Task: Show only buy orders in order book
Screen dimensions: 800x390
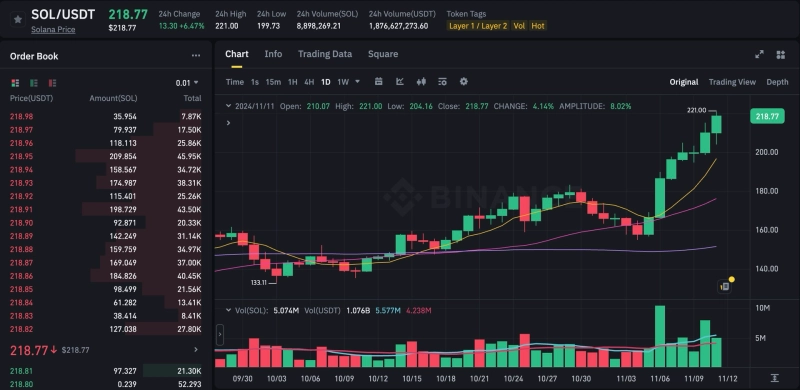Action: [x=34, y=83]
